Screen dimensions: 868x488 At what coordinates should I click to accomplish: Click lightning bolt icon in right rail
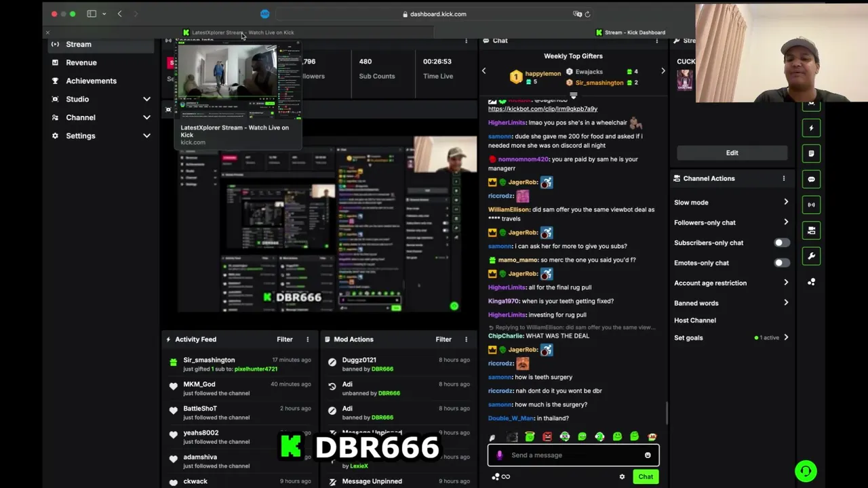[812, 128]
